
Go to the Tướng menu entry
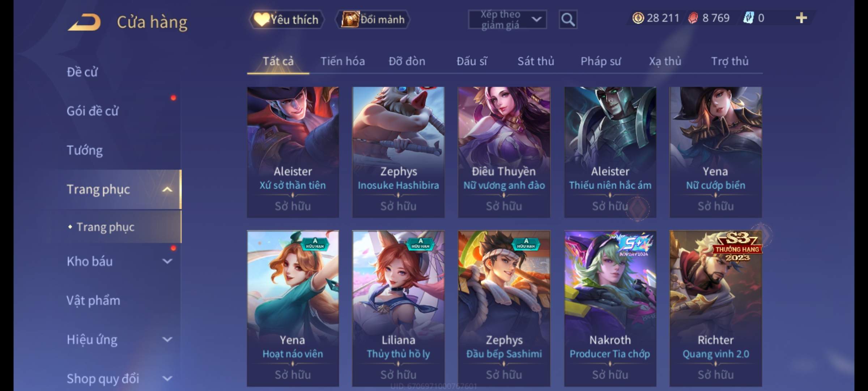coord(85,150)
